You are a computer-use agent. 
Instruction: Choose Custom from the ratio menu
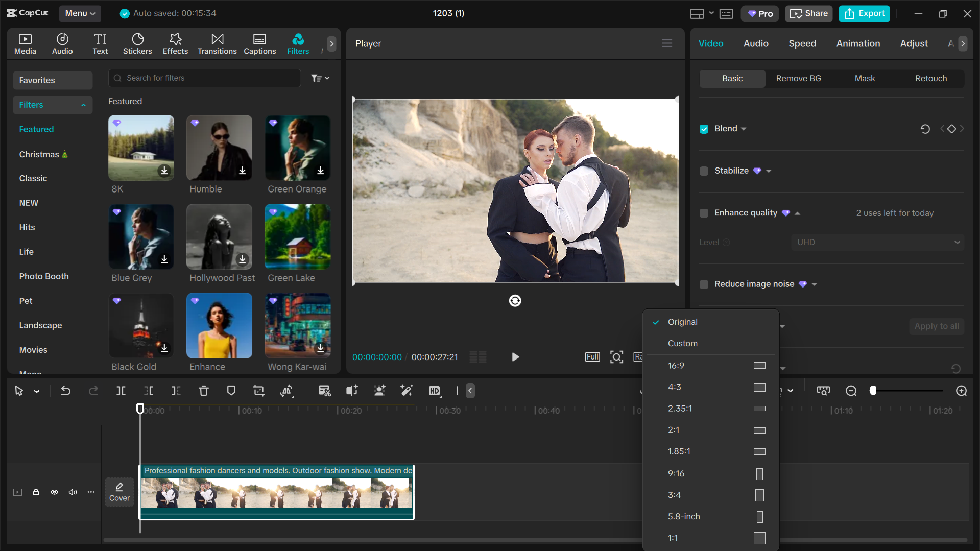click(683, 343)
